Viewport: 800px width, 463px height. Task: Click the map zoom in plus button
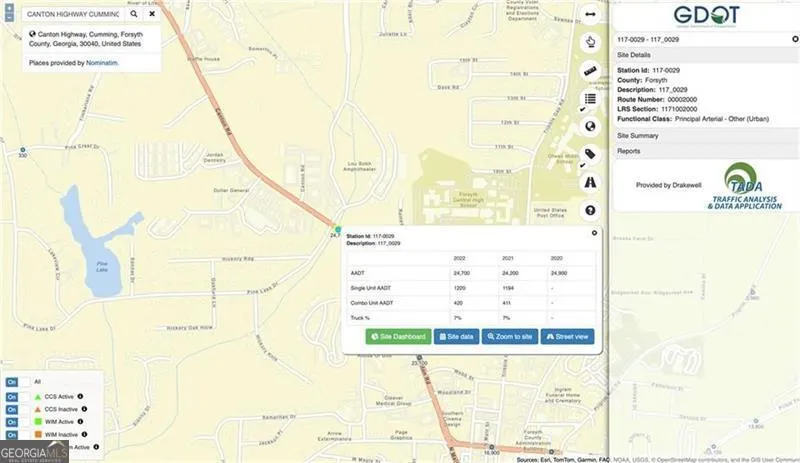coord(8,8)
